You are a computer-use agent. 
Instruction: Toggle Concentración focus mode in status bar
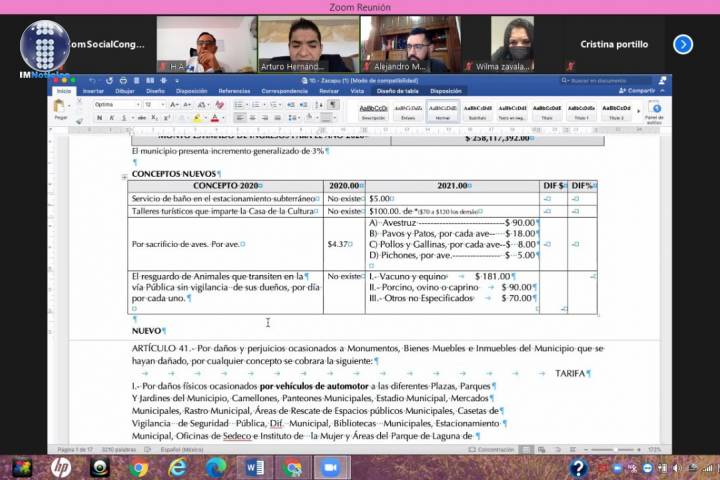click(x=491, y=450)
